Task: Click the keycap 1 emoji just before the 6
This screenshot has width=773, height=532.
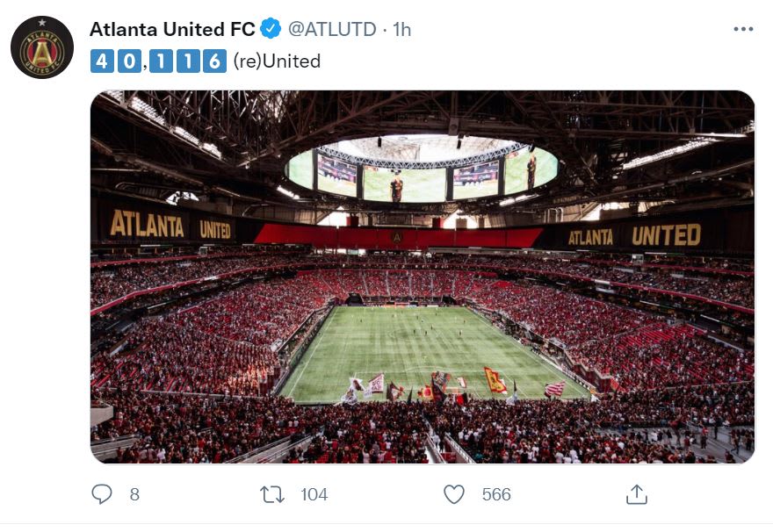Action: [187, 61]
